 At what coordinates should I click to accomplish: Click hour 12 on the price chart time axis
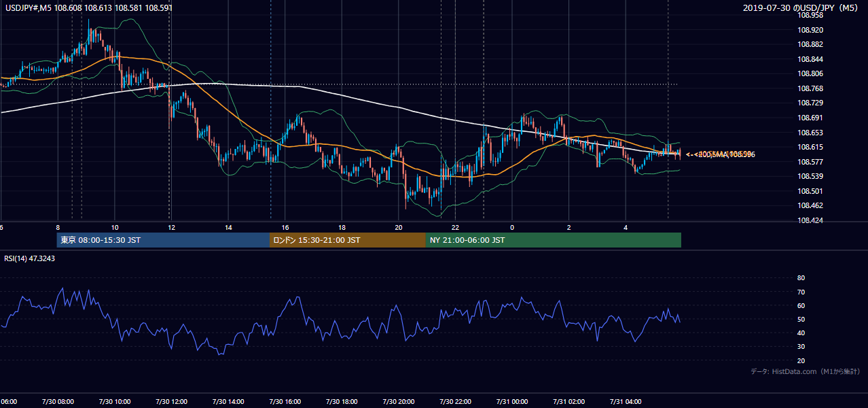point(171,228)
